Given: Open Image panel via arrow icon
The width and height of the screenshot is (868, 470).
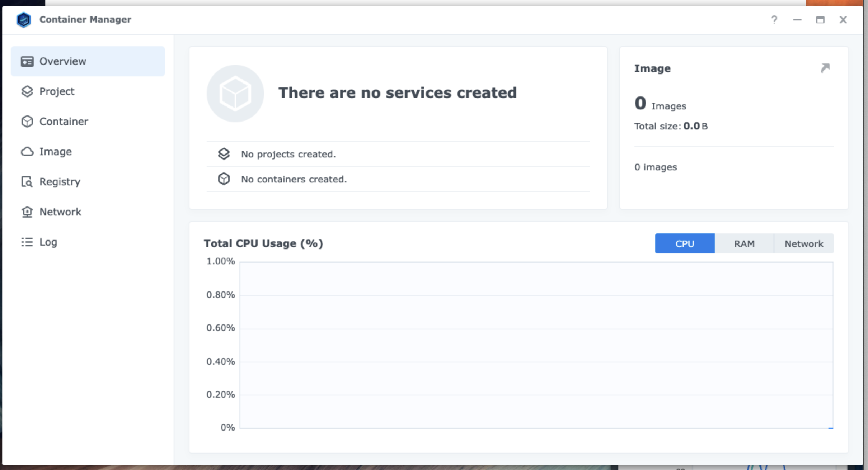Looking at the screenshot, I should (825, 68).
